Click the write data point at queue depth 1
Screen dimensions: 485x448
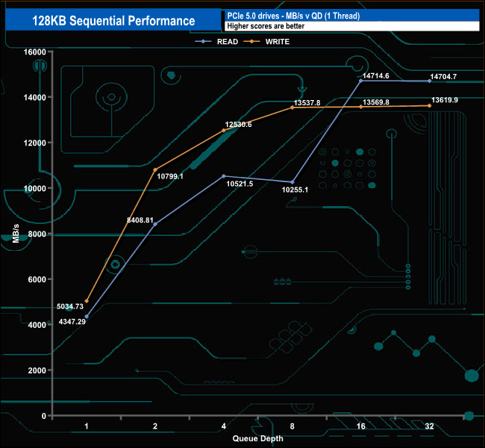(87, 301)
